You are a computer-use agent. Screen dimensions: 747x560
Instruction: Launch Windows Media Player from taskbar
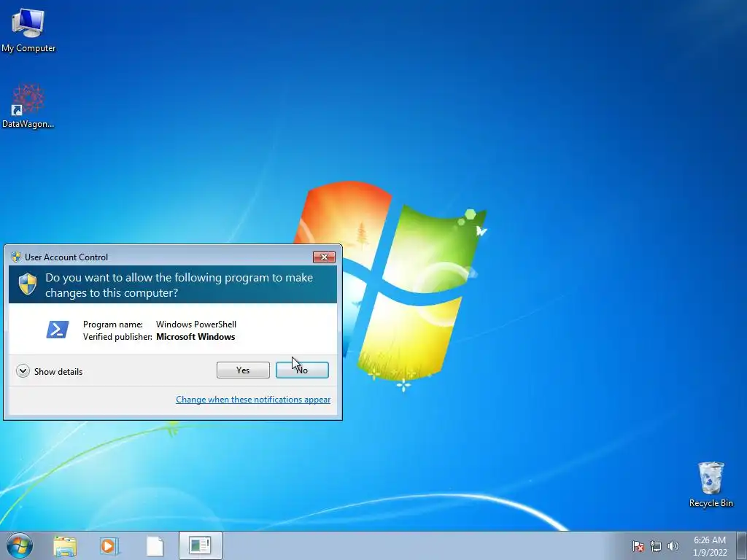coord(109,546)
